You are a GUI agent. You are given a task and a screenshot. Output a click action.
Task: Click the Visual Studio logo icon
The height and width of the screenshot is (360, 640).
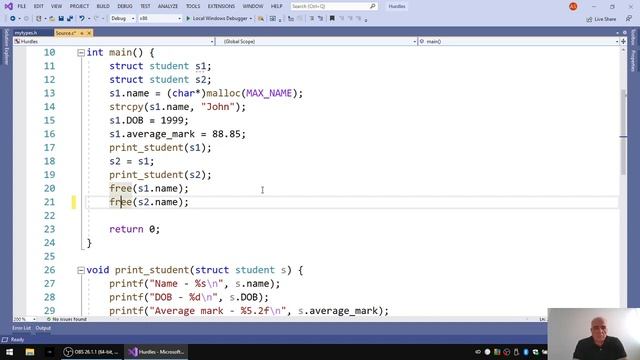point(9,6)
